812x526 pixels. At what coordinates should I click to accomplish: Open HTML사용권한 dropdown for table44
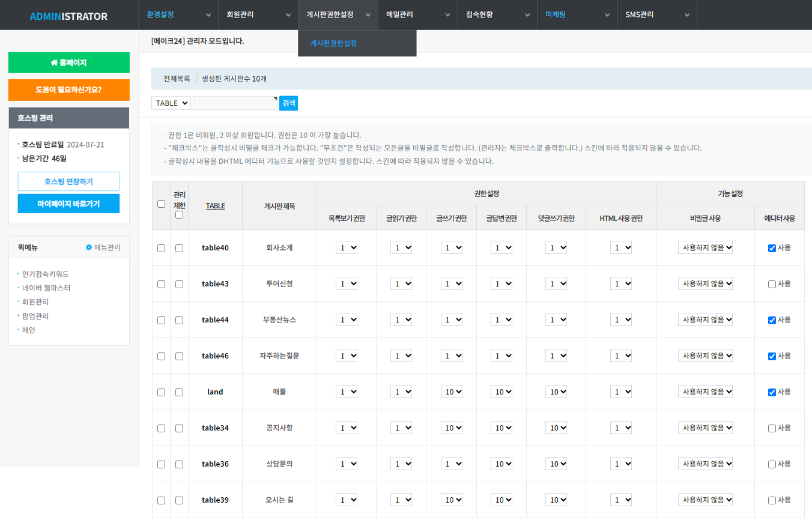(621, 319)
